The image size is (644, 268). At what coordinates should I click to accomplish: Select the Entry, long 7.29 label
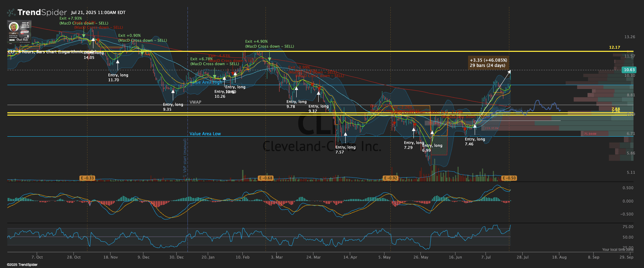point(414,145)
